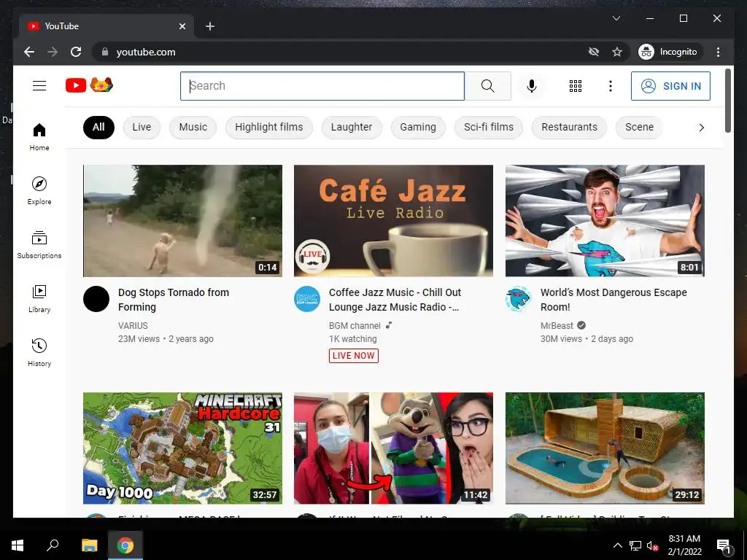
Task: Go to Home in sidebar
Action: coord(39,136)
